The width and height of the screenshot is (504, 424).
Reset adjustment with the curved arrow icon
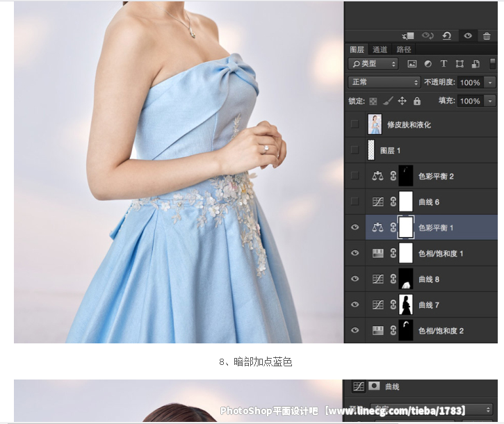click(x=447, y=35)
